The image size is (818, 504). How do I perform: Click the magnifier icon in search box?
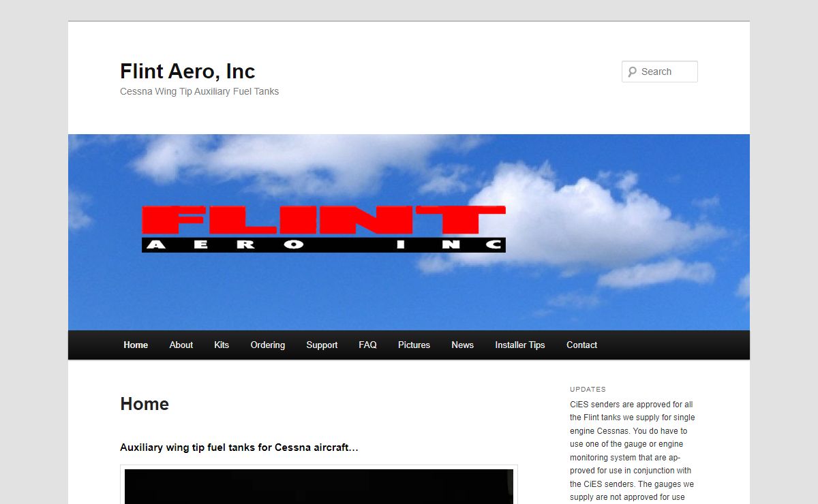(x=632, y=72)
